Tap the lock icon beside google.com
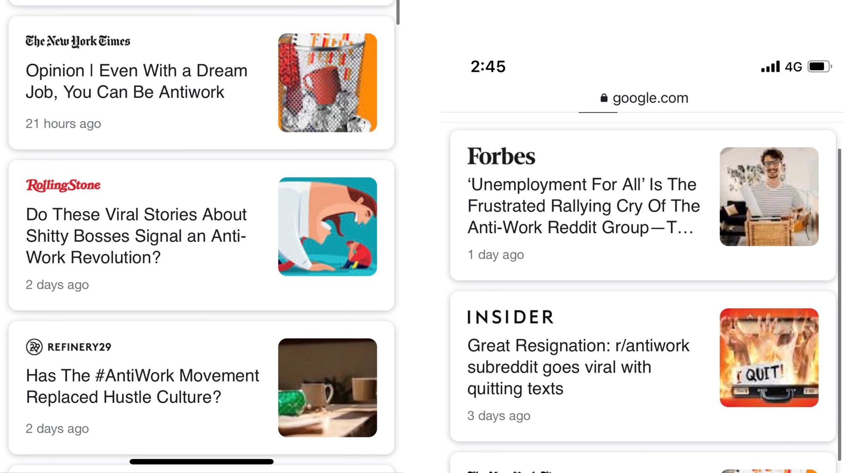Viewport: 868px width, 473px height. [x=604, y=98]
